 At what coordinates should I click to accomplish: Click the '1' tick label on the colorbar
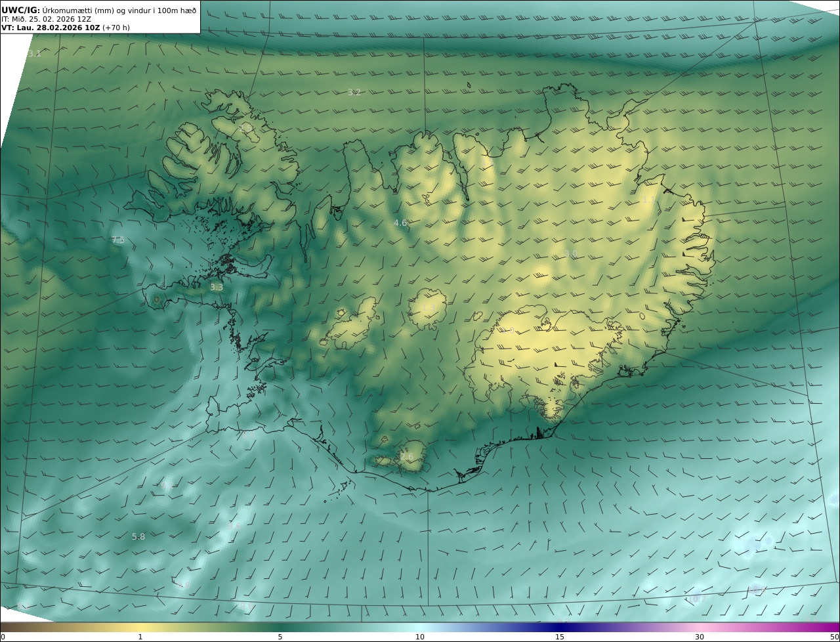tap(140, 637)
